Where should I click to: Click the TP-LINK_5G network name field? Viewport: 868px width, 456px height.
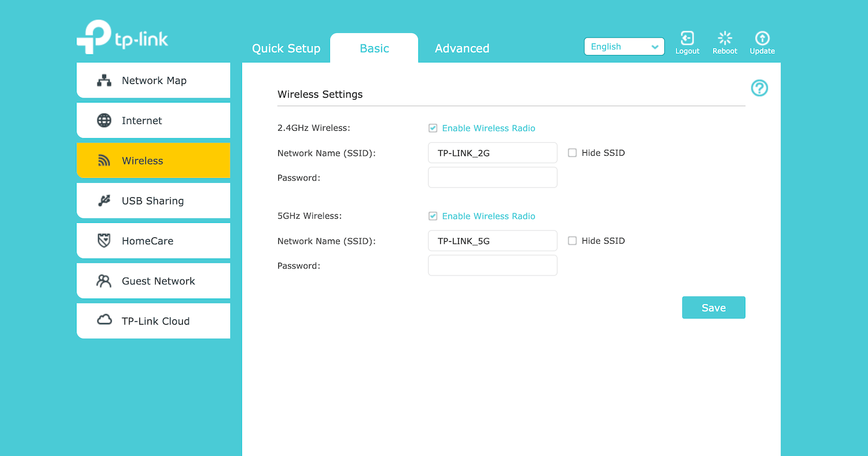[x=492, y=241]
